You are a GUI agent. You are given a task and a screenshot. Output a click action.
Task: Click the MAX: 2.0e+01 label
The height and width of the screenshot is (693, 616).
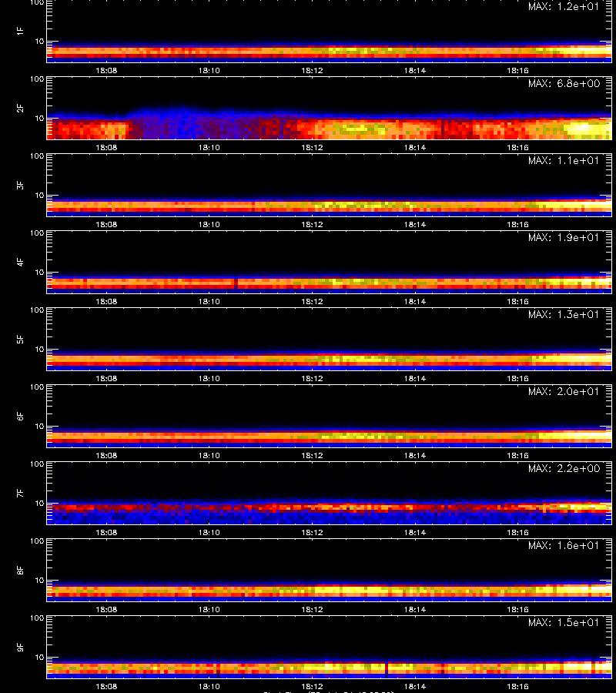click(x=564, y=391)
